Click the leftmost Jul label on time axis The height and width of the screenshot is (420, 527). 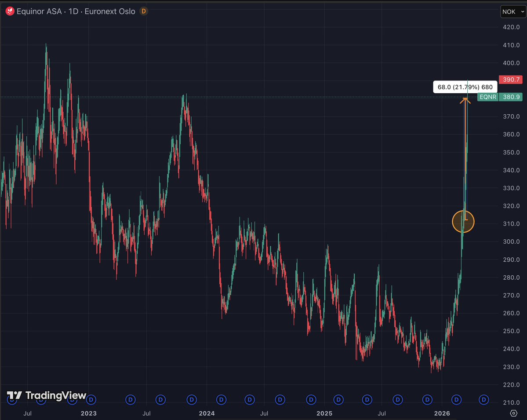(28, 413)
